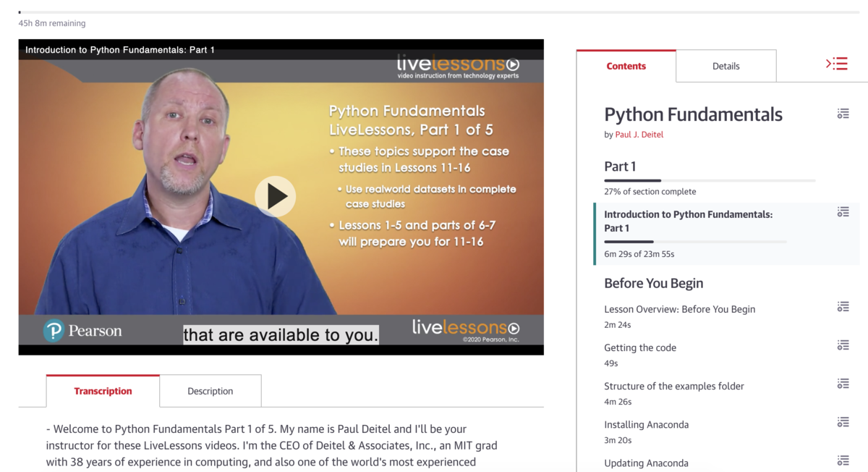Switch to the Details tab
Image resolution: width=868 pixels, height=472 pixels.
click(726, 66)
